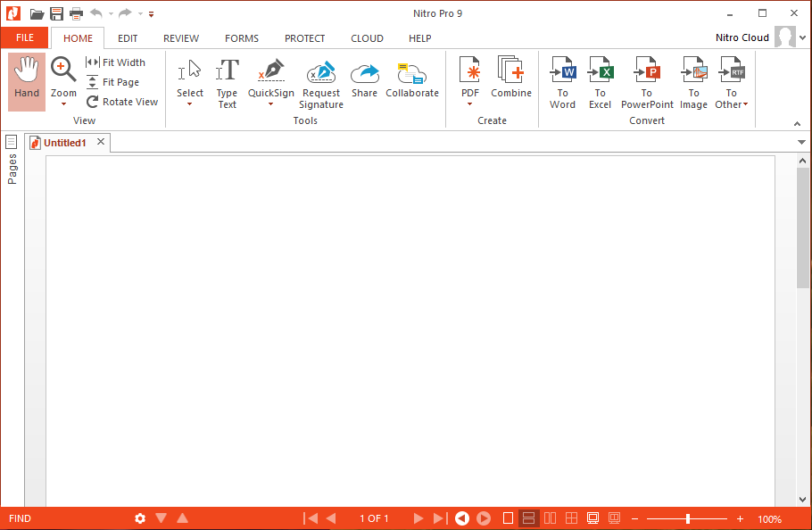The width and height of the screenshot is (812, 530).
Task: Close the Untitled1 document tab
Action: point(101,141)
